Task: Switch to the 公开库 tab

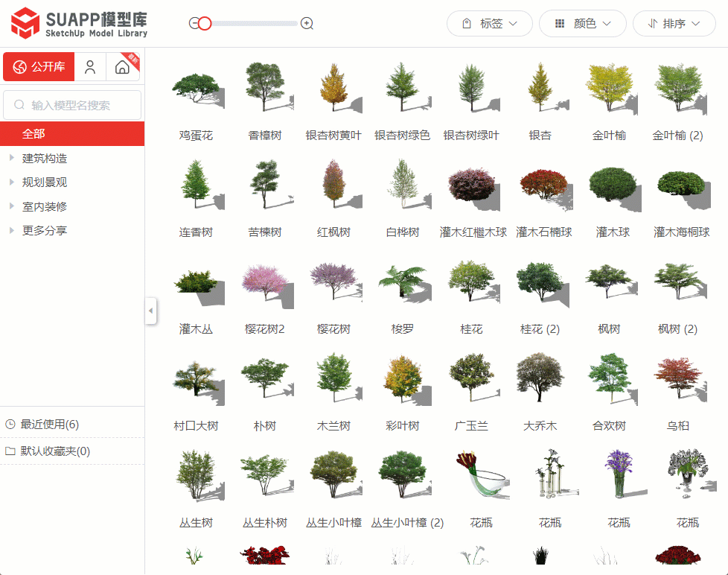Action: click(x=39, y=67)
